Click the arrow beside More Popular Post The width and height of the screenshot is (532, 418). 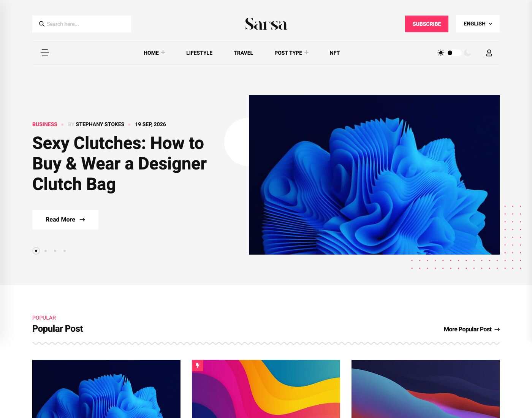[x=497, y=329]
